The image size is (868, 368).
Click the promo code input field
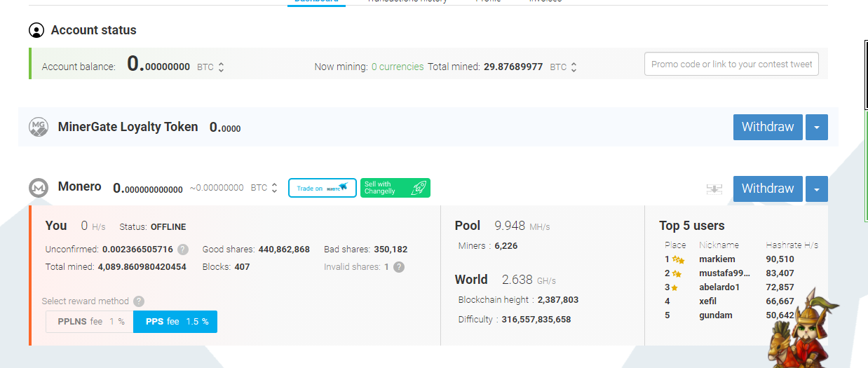731,64
